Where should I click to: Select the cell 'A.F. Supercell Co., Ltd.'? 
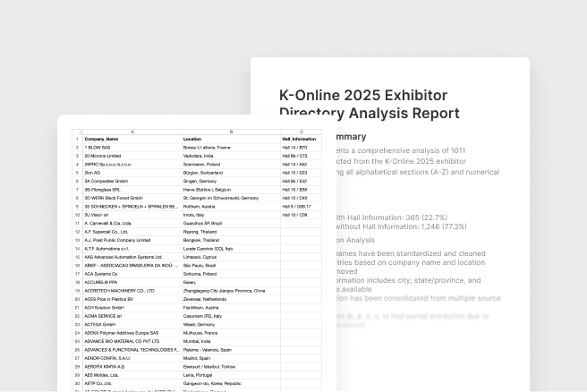[132, 232]
